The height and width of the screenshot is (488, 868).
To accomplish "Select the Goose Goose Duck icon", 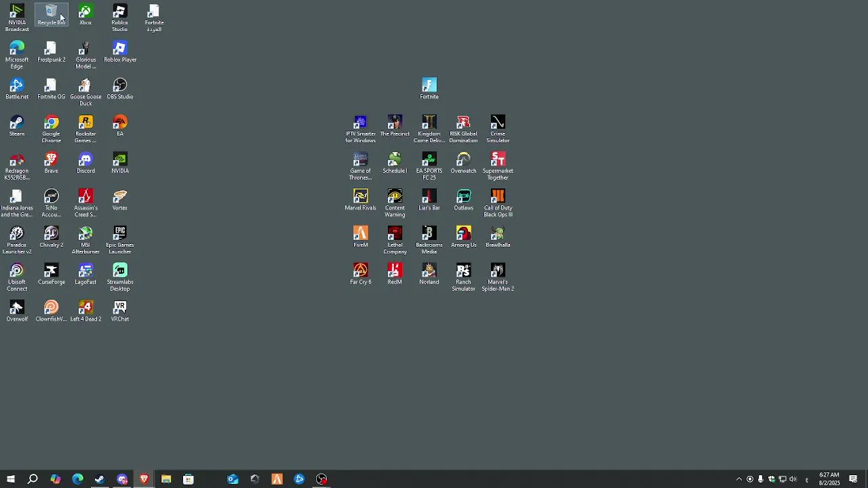I will point(85,93).
